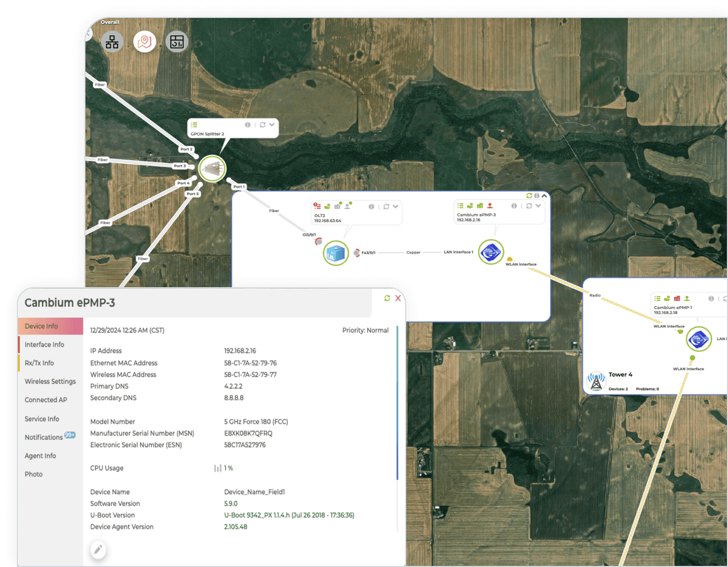The height and width of the screenshot is (567, 728).
Task: Collapse the expanded site group panel
Action: 544,196
